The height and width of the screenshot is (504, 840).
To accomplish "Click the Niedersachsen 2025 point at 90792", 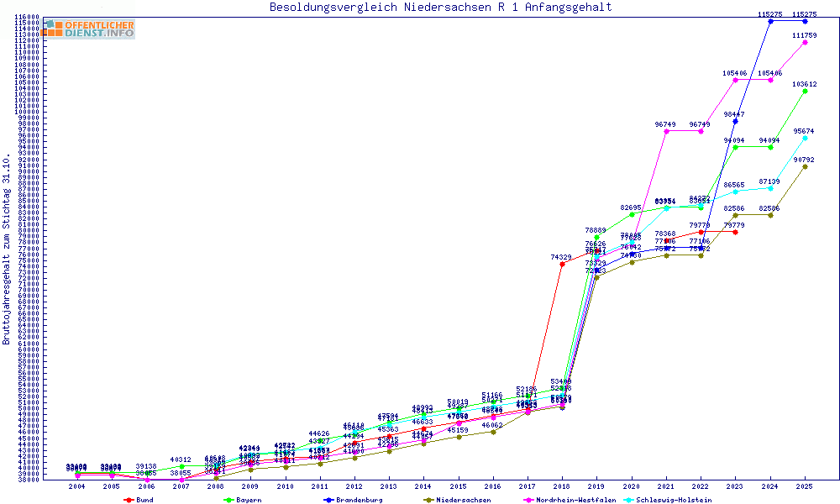I will [806, 166].
